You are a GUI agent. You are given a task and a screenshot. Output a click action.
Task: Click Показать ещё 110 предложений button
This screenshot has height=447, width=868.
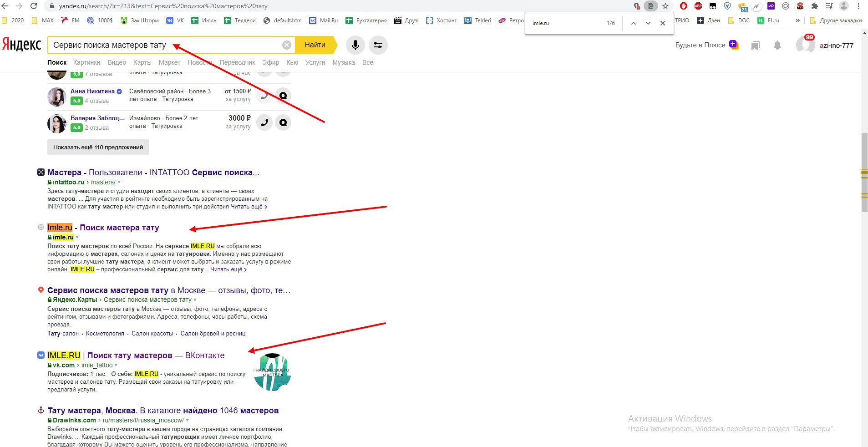pyautogui.click(x=98, y=147)
